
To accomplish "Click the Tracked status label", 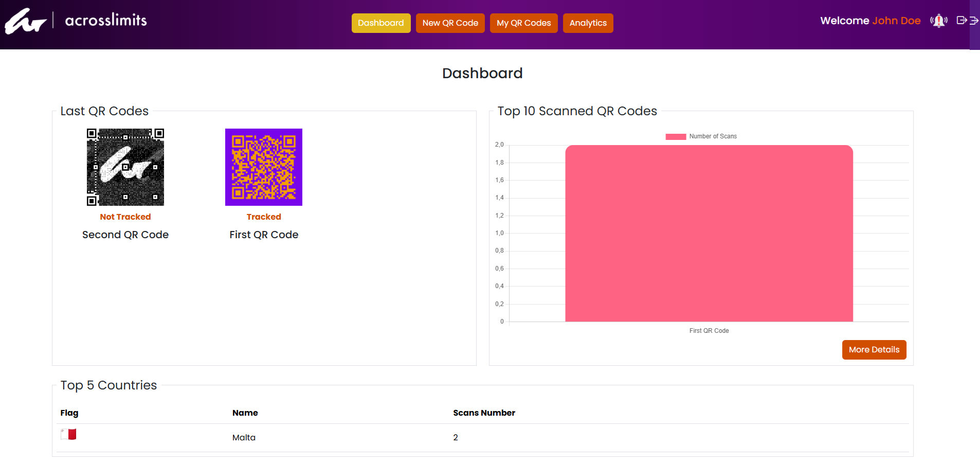I will click(x=264, y=217).
